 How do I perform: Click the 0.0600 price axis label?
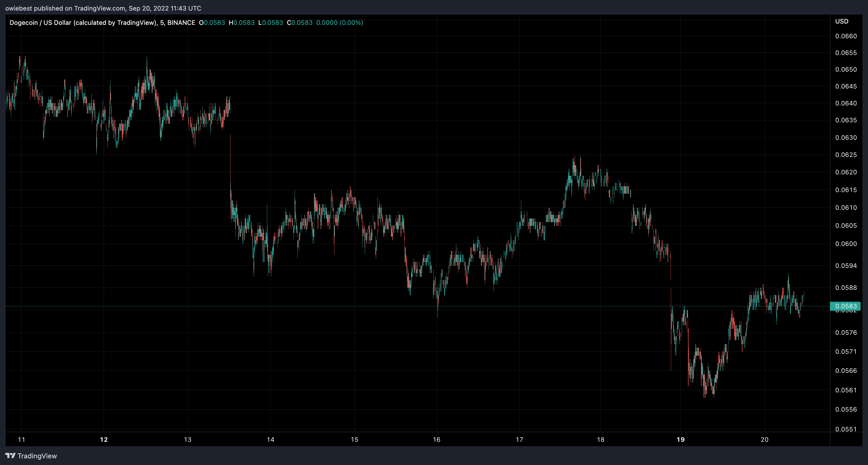coord(846,244)
